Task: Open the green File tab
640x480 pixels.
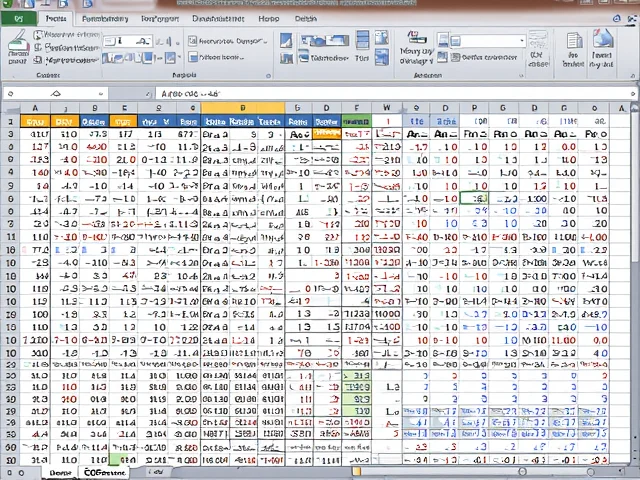Action: 17,19
